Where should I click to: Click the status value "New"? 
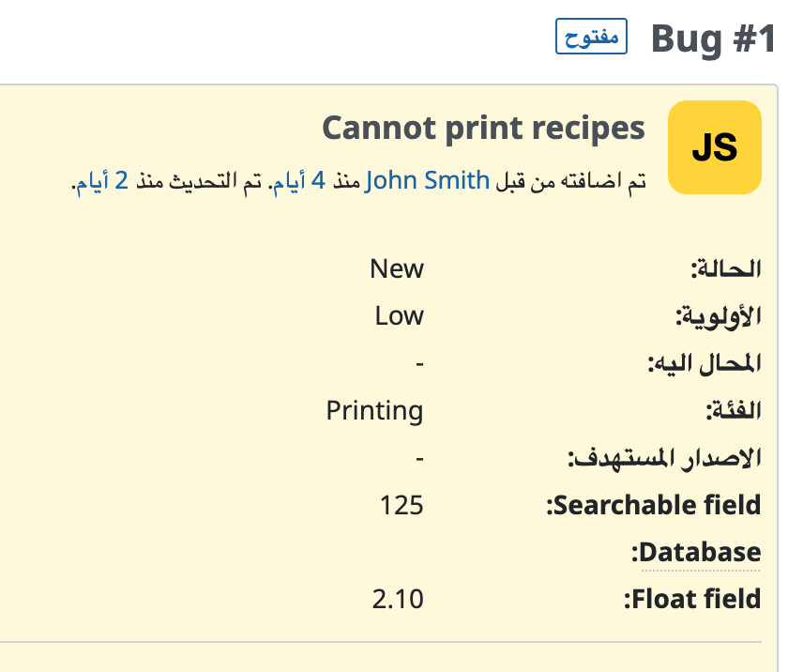click(x=397, y=269)
